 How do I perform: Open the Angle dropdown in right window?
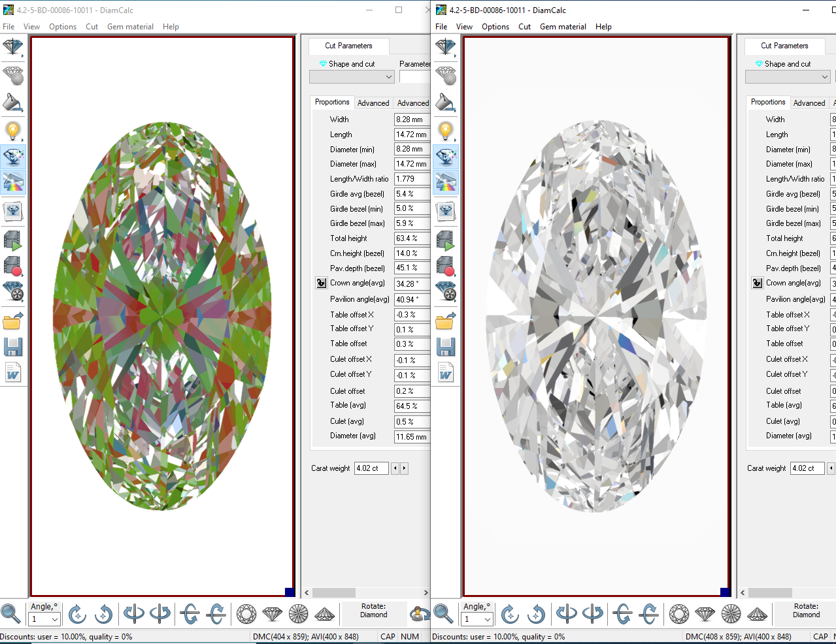click(x=488, y=619)
